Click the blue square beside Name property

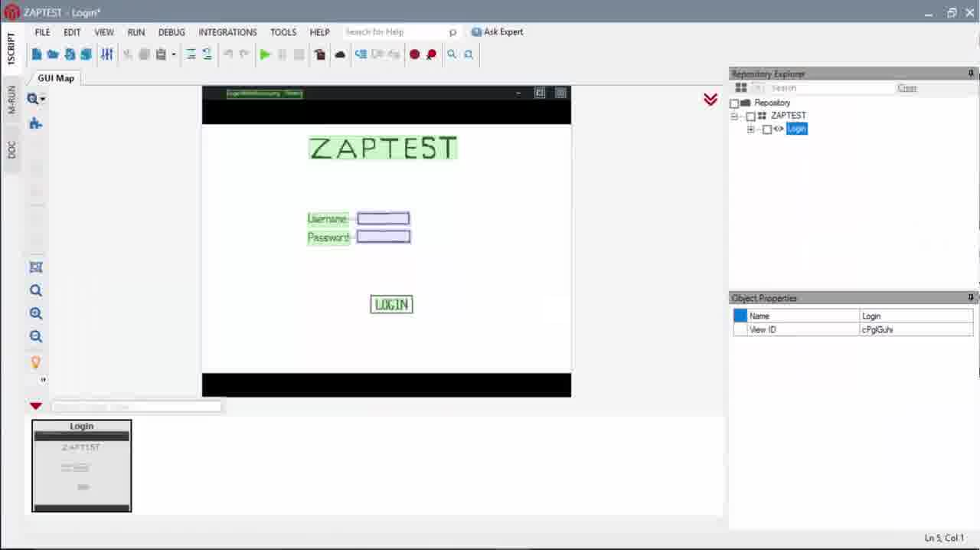pos(740,316)
